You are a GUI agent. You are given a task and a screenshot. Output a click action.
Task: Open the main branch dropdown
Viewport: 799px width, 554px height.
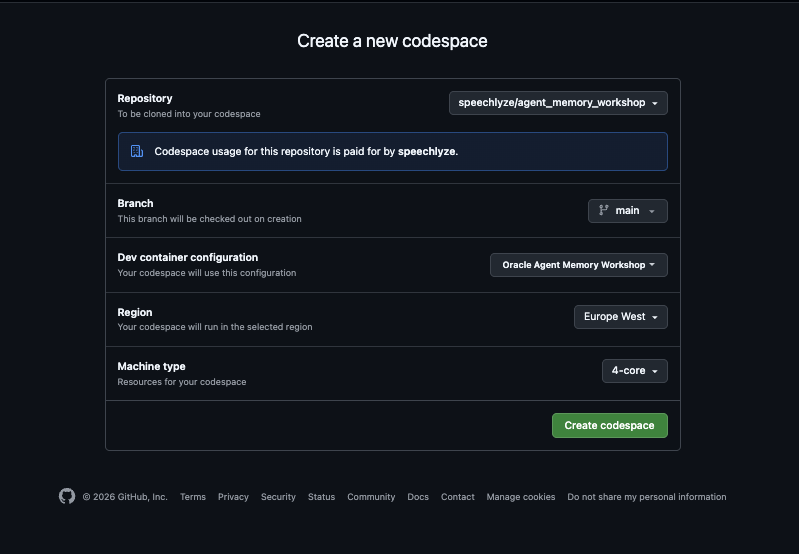point(627,210)
